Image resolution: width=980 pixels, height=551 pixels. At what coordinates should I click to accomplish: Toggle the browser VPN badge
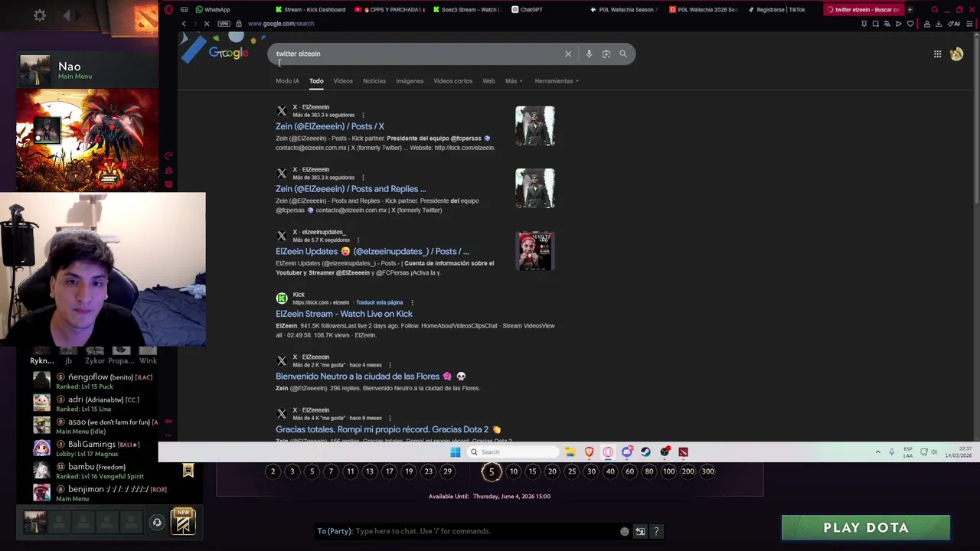(x=224, y=24)
